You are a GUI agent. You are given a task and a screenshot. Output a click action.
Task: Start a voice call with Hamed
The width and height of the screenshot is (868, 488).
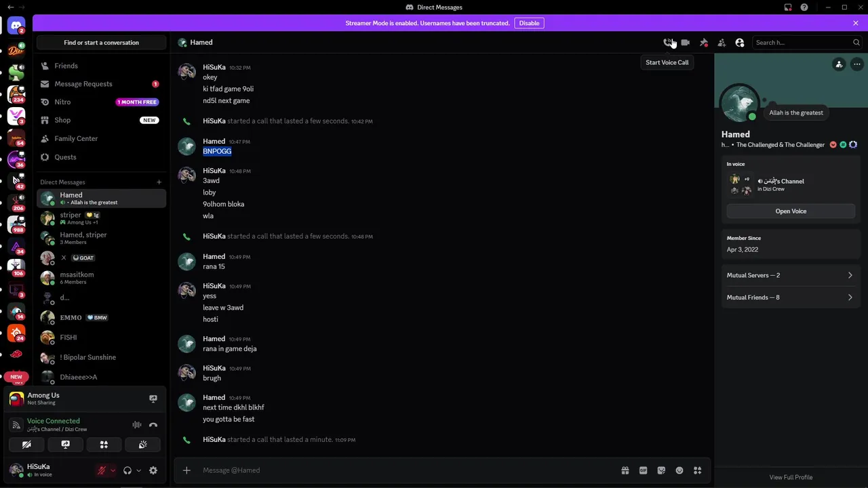[668, 43]
